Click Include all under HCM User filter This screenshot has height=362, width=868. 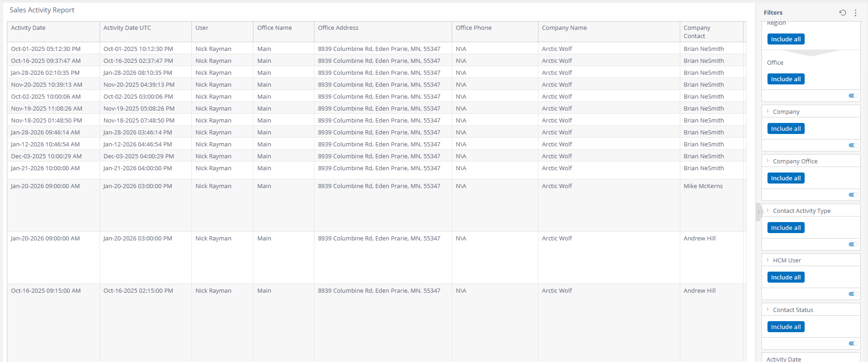786,277
